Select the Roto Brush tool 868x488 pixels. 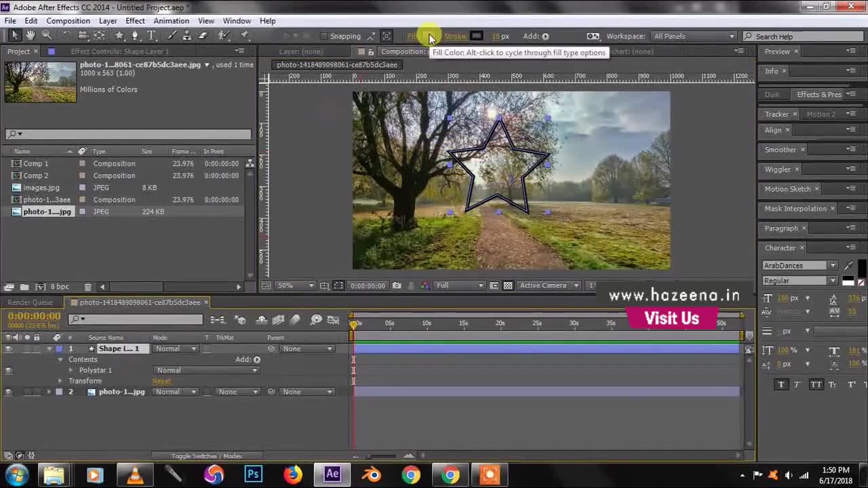pyautogui.click(x=223, y=36)
